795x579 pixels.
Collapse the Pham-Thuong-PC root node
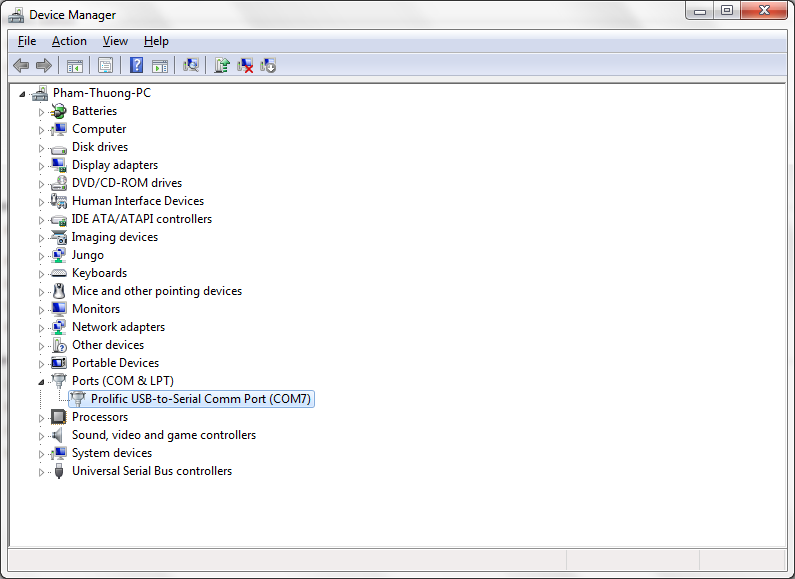tap(22, 94)
